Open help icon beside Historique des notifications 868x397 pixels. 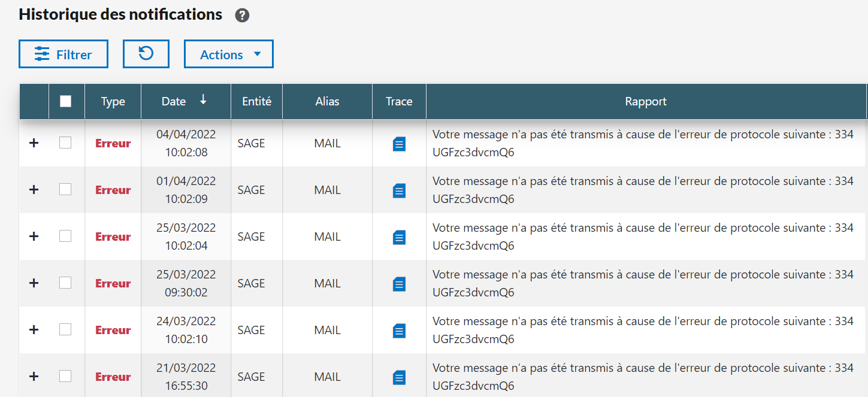242,16
